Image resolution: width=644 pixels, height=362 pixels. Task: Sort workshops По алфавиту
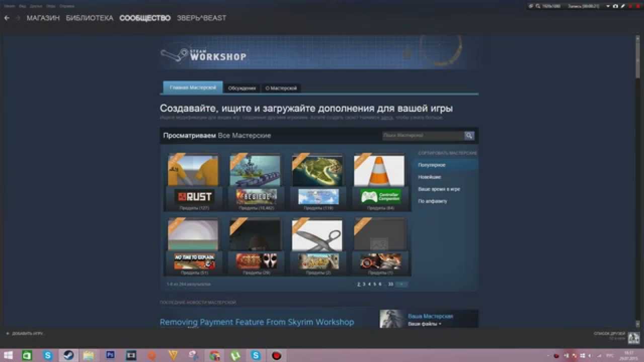pyautogui.click(x=433, y=201)
